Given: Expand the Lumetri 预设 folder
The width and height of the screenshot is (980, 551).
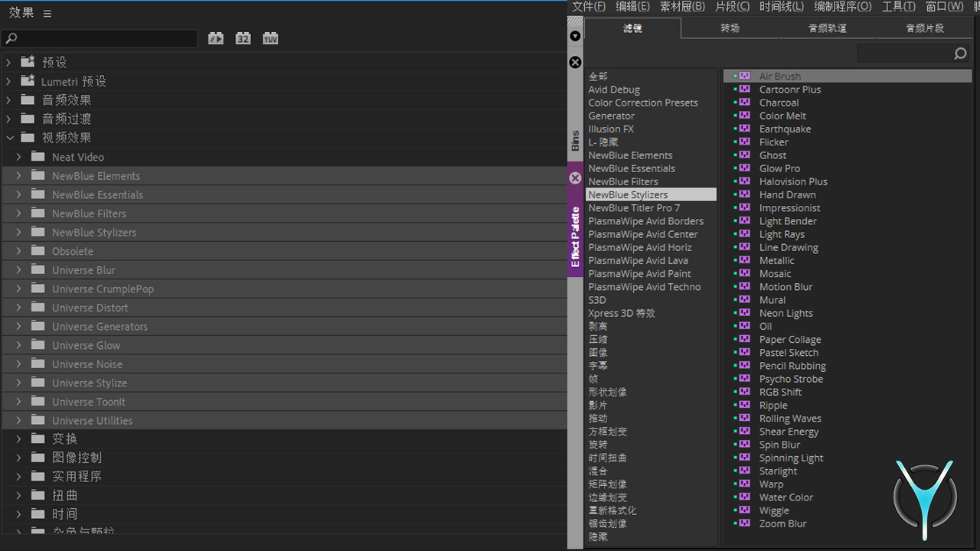Looking at the screenshot, I should click(8, 81).
